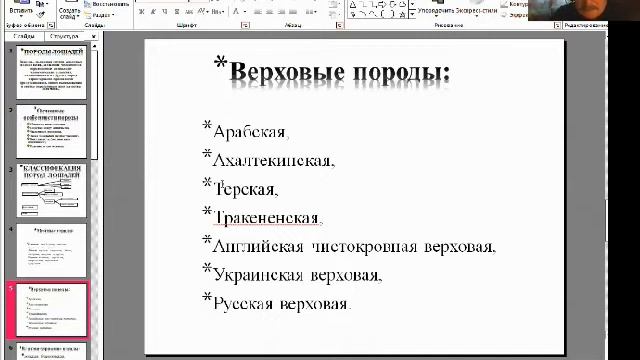
Task: Switch to the Структура outline tab
Action: pyautogui.click(x=64, y=36)
